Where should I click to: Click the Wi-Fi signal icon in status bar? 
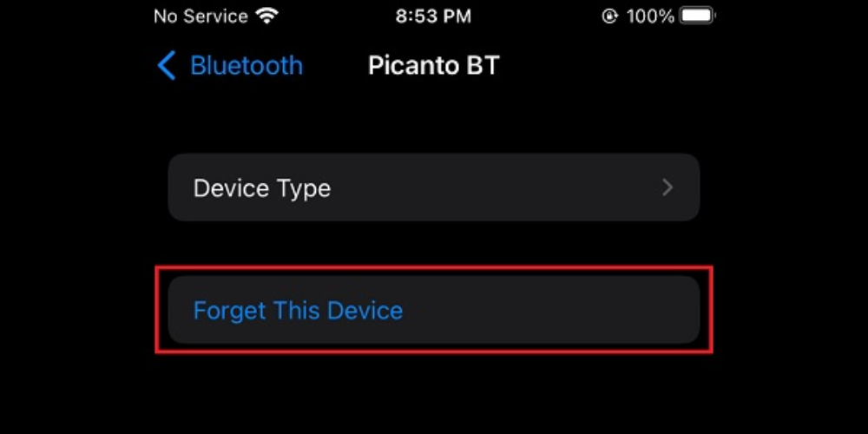pos(267,16)
